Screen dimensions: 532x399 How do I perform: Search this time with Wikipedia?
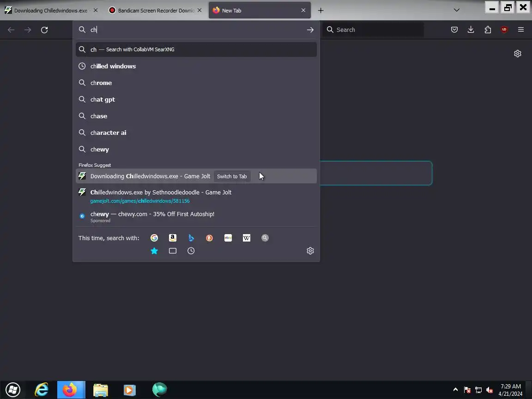tap(246, 238)
